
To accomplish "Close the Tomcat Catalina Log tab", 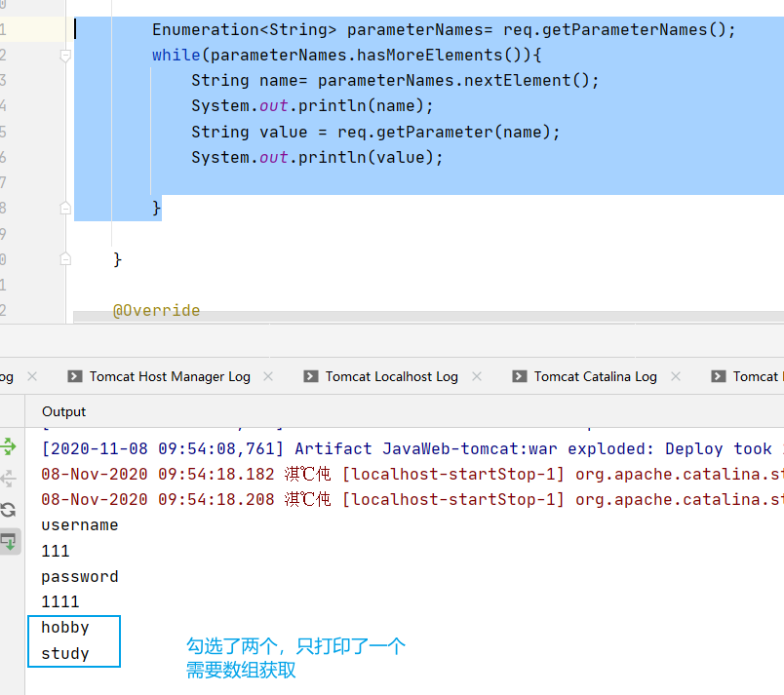I will 676,376.
